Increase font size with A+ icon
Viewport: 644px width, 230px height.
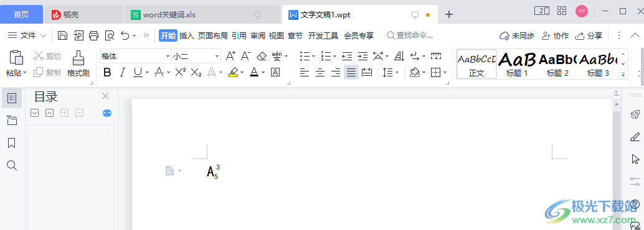click(x=231, y=56)
